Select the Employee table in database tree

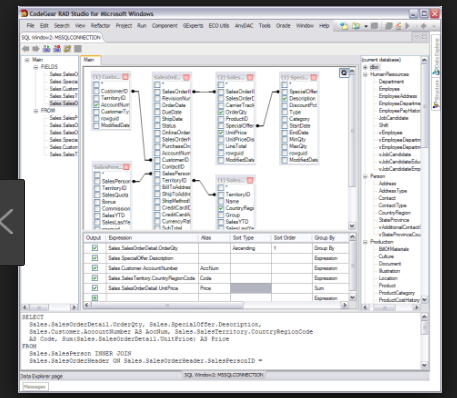[x=389, y=89]
